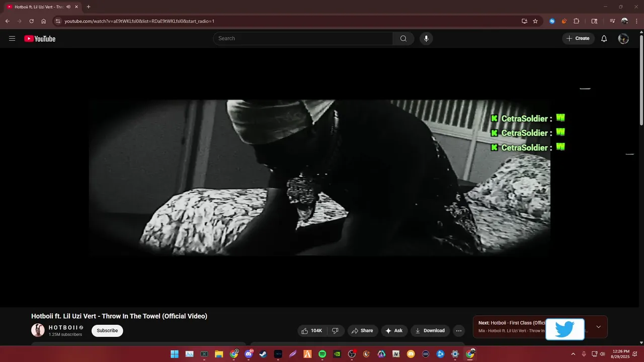644x362 pixels.
Task: Open tab search side panel icon
Action: [x=594, y=21]
